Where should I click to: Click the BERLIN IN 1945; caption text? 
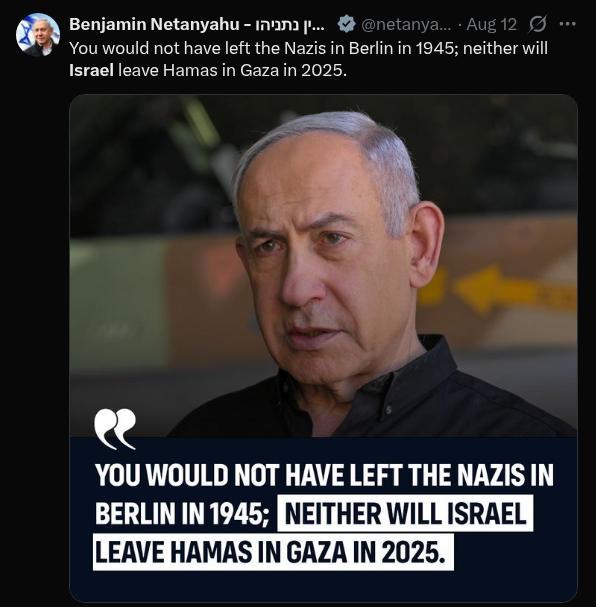pyautogui.click(x=182, y=513)
